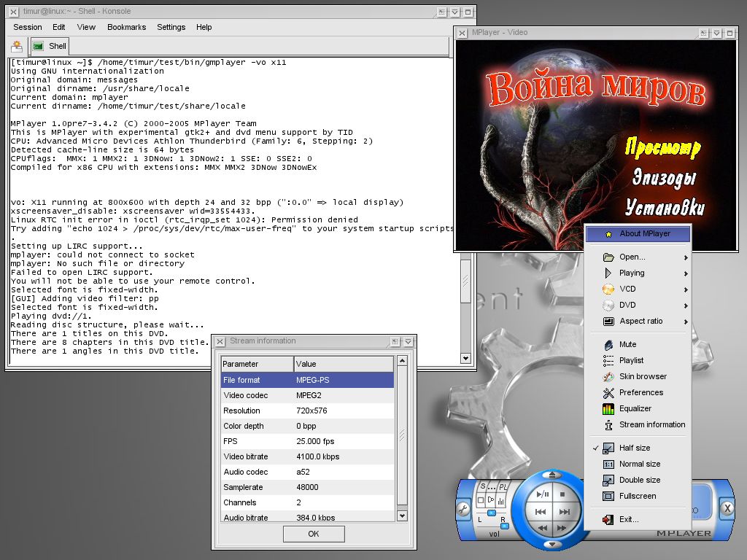Select the Resolution 720x576 row
The width and height of the screenshot is (747, 560).
[x=307, y=411]
